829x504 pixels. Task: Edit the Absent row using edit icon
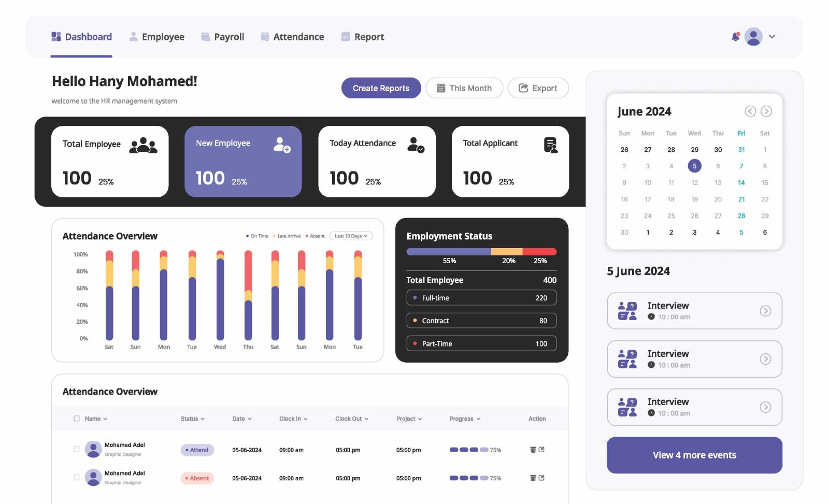pyautogui.click(x=541, y=478)
